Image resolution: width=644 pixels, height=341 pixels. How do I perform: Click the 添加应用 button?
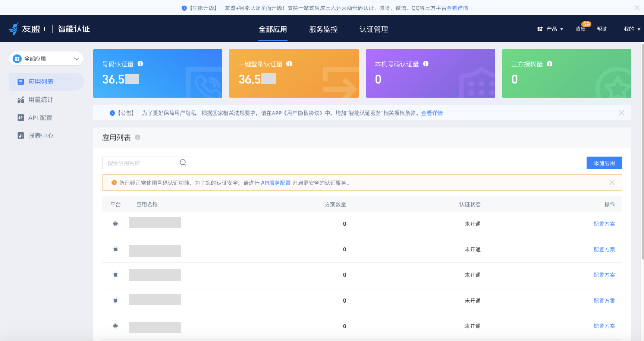[x=604, y=163]
